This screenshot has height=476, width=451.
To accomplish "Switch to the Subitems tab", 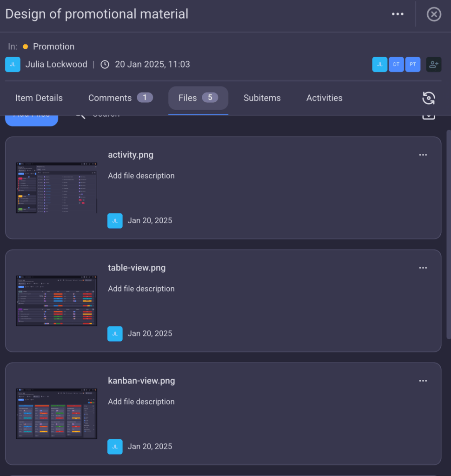I will 262,98.
